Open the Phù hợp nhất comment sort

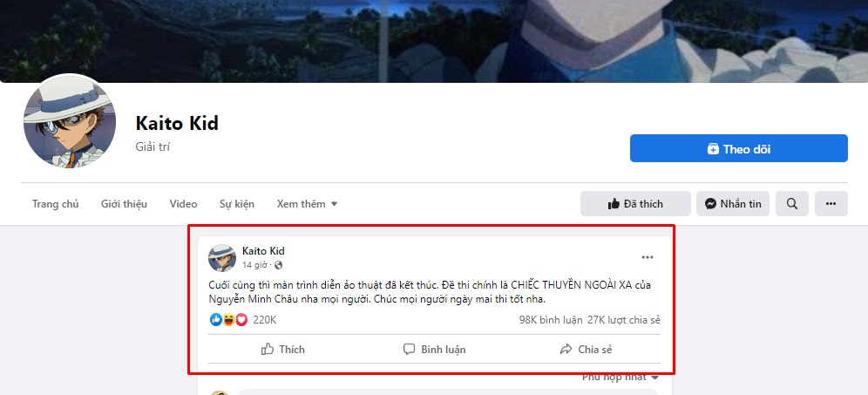(x=620, y=377)
